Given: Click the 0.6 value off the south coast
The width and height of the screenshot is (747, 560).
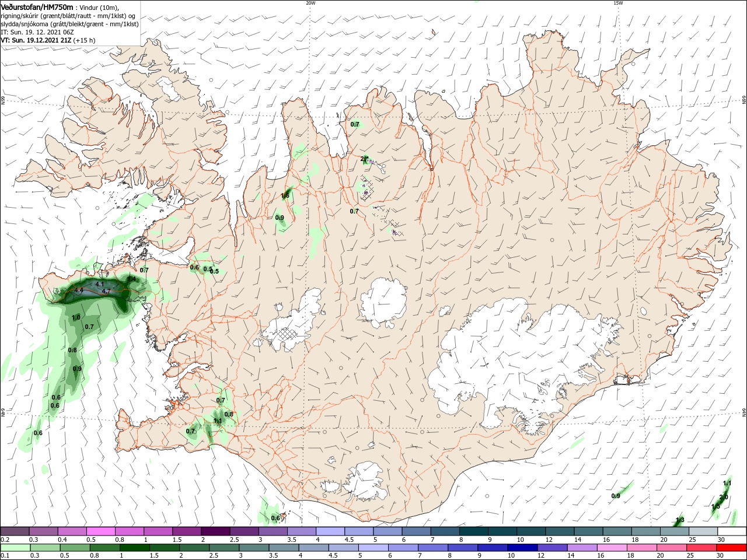Looking at the screenshot, I should click(x=276, y=518).
